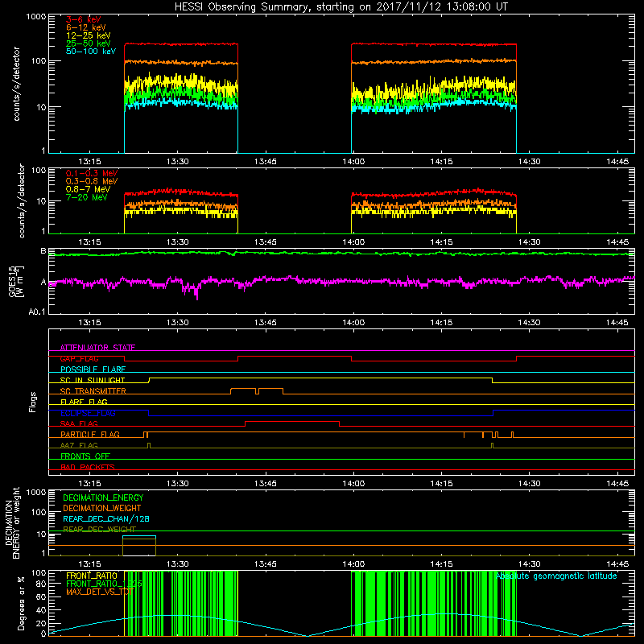The image size is (644, 644).
Task: Select the '7-20 MeV' legend label
Action: click(87, 197)
